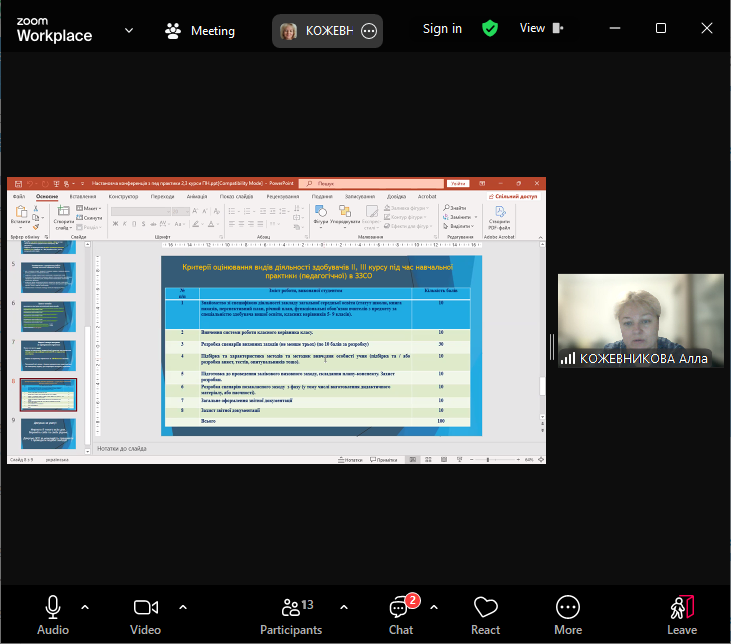731x644 pixels.
Task: Open the More options menu
Action: (x=568, y=608)
